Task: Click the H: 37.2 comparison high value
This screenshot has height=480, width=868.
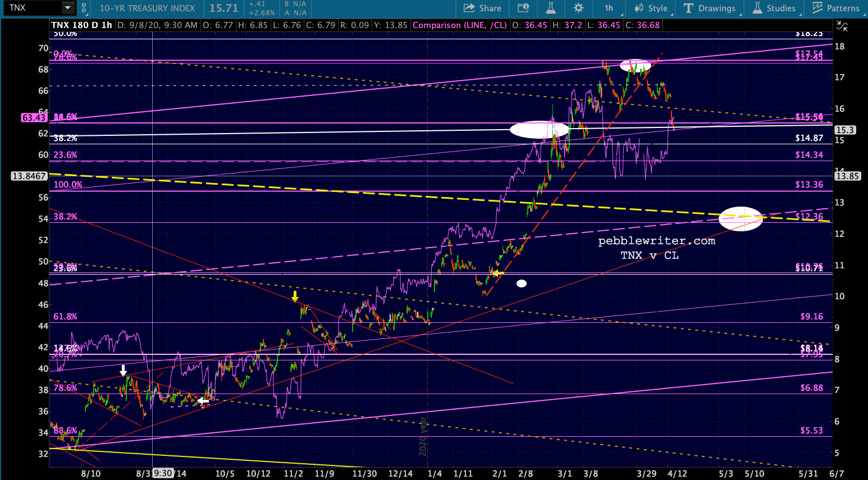Action: [x=568, y=25]
